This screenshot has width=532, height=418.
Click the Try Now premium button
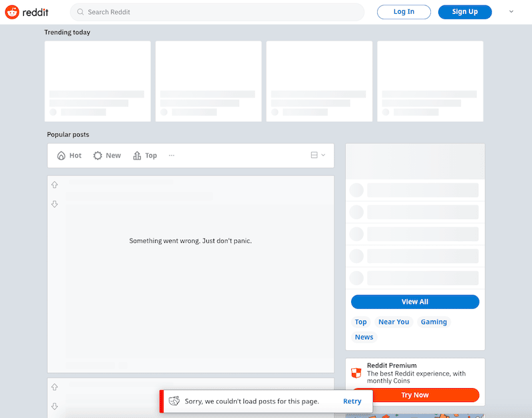click(x=415, y=395)
